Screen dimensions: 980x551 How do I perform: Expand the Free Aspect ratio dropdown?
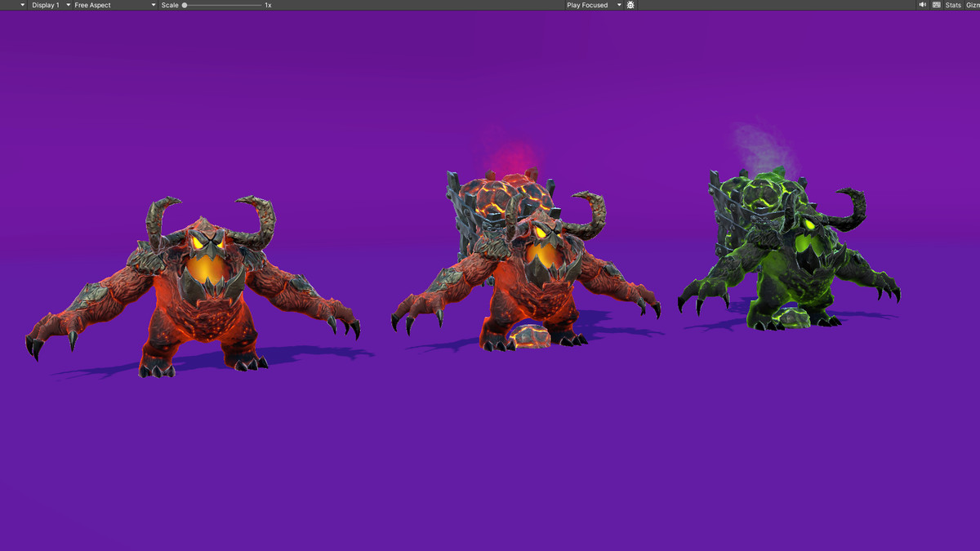(x=152, y=5)
